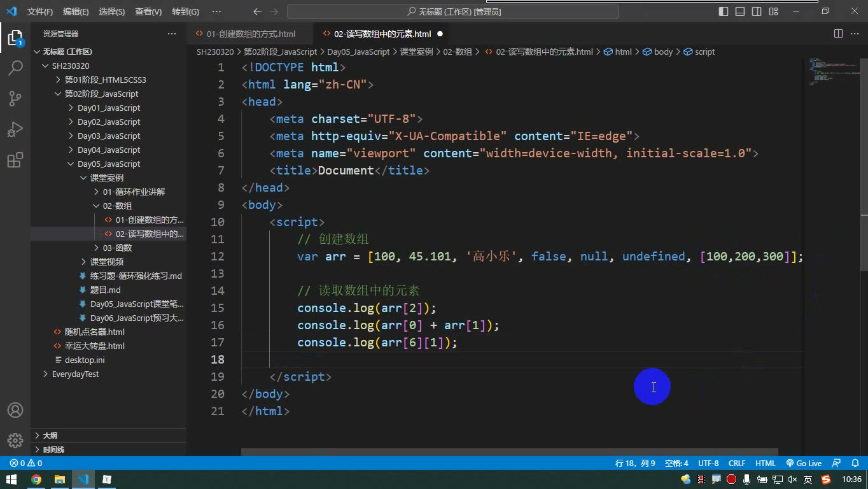Toggle the bottom panel layout button
This screenshot has width=868, height=489.
pos(740,11)
